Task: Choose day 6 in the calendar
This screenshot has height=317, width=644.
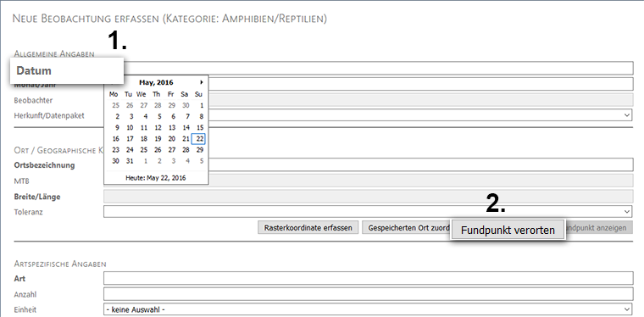Action: pos(174,117)
